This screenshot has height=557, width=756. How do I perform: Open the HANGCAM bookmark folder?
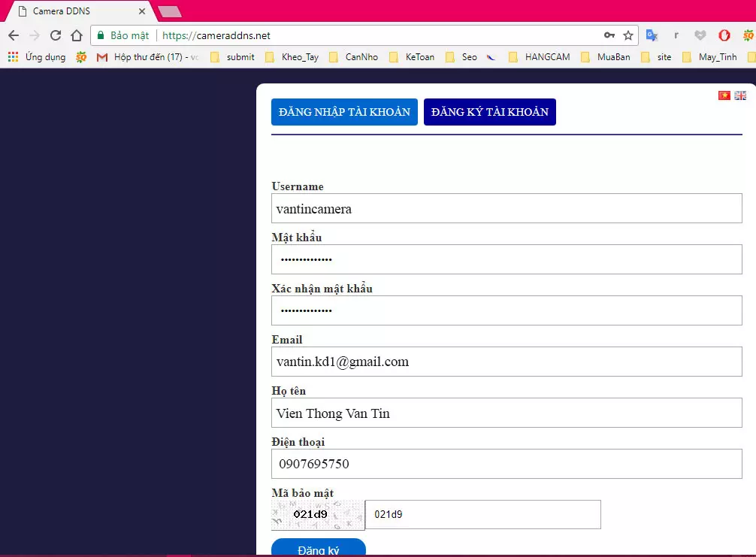539,57
